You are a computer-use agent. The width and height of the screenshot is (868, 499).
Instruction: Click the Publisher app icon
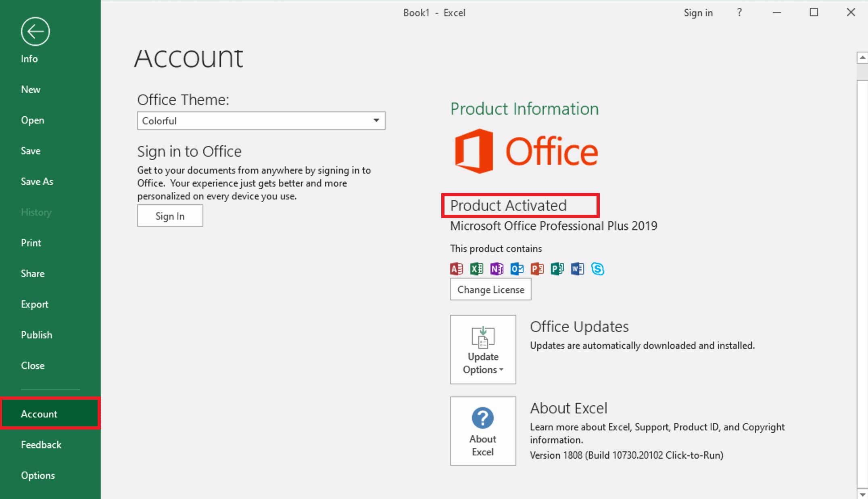557,269
